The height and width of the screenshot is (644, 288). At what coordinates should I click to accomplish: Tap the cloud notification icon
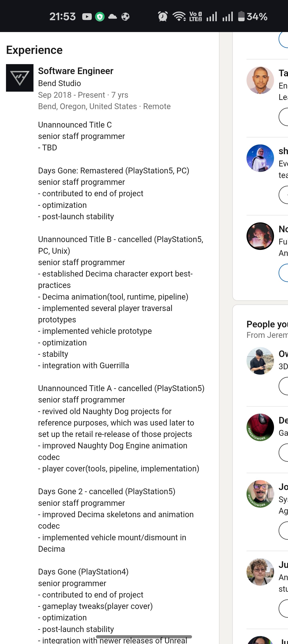point(112,17)
